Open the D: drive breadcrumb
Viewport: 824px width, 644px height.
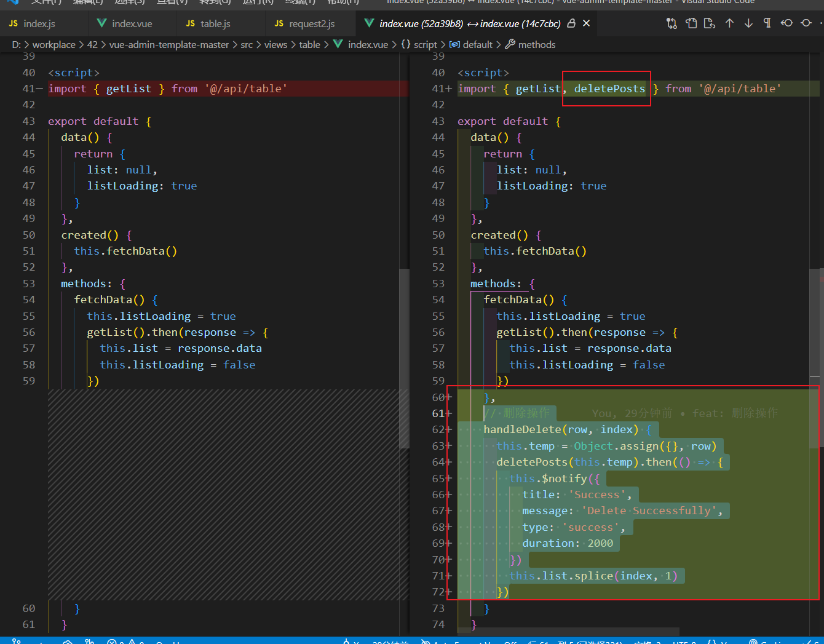pyautogui.click(x=17, y=44)
